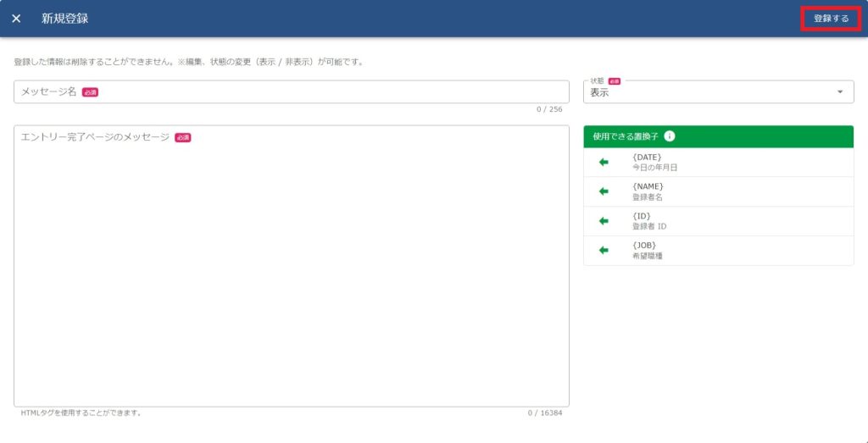Select the {JOB} 希望職種 row
This screenshot has width=868, height=443.
(x=721, y=251)
